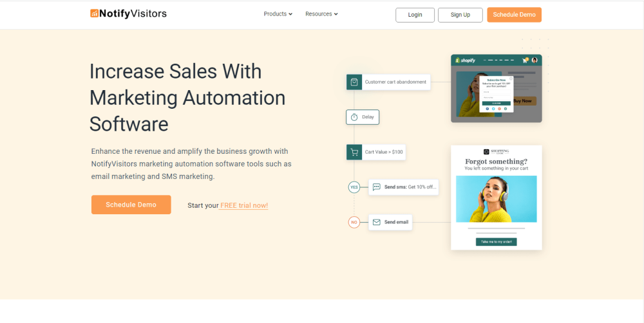Screen dimensions: 644x323
Task: Click the Shopify user avatar icon
Action: (x=535, y=60)
